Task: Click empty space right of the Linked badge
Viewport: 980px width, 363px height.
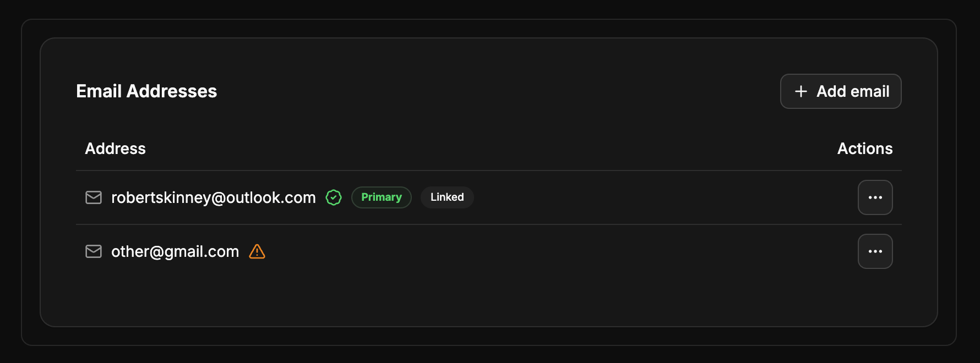Action: (661, 197)
